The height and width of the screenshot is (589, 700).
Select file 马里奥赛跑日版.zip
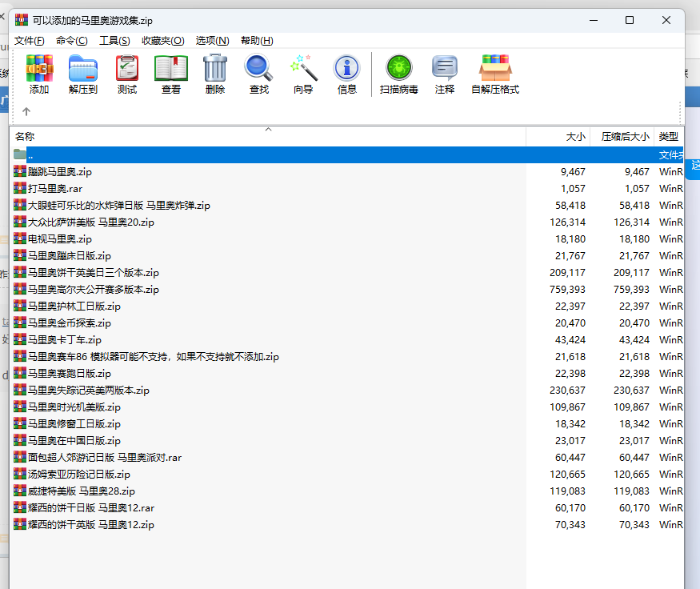click(69, 374)
